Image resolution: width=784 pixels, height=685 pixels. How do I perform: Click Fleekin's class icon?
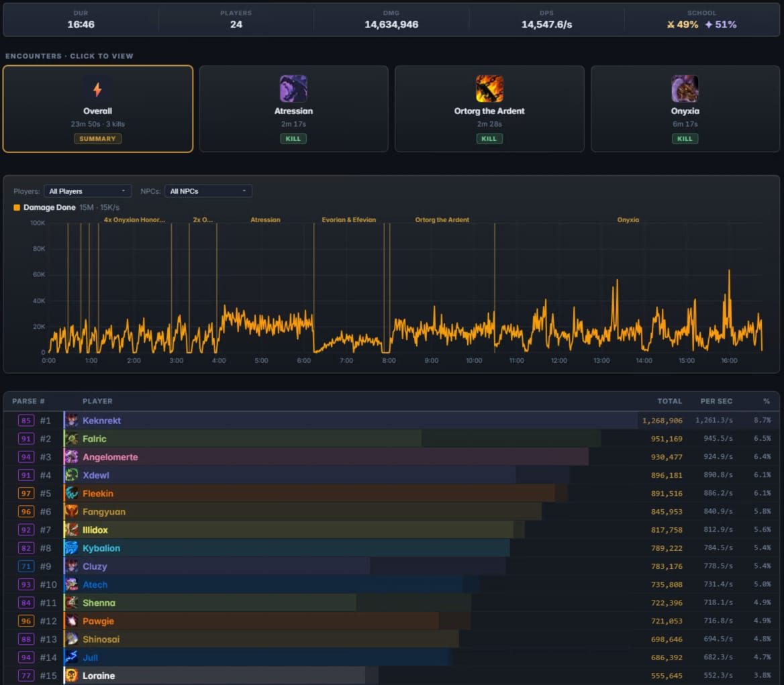coord(72,494)
